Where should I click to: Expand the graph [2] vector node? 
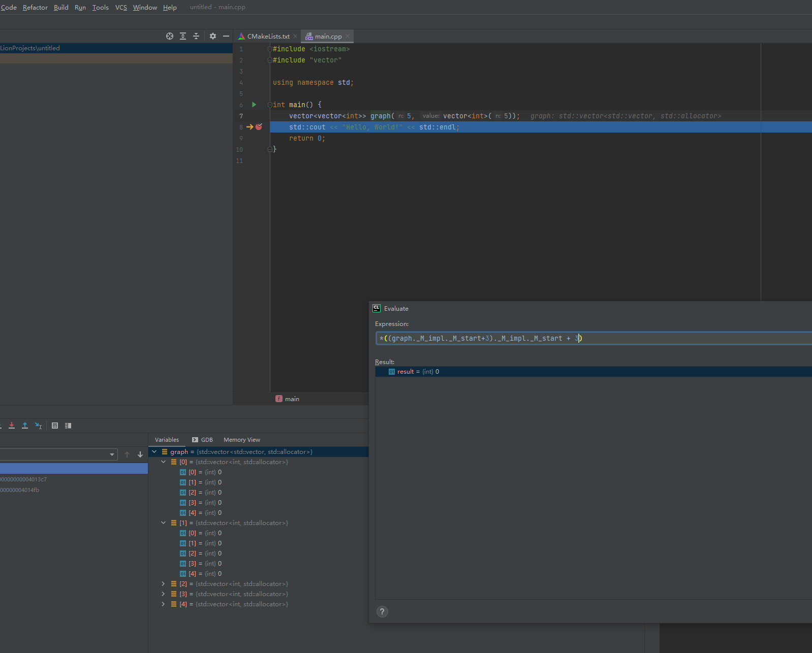pos(164,583)
